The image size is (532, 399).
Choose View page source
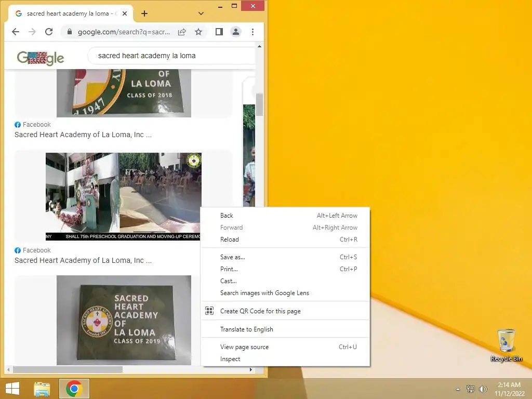(x=285, y=347)
